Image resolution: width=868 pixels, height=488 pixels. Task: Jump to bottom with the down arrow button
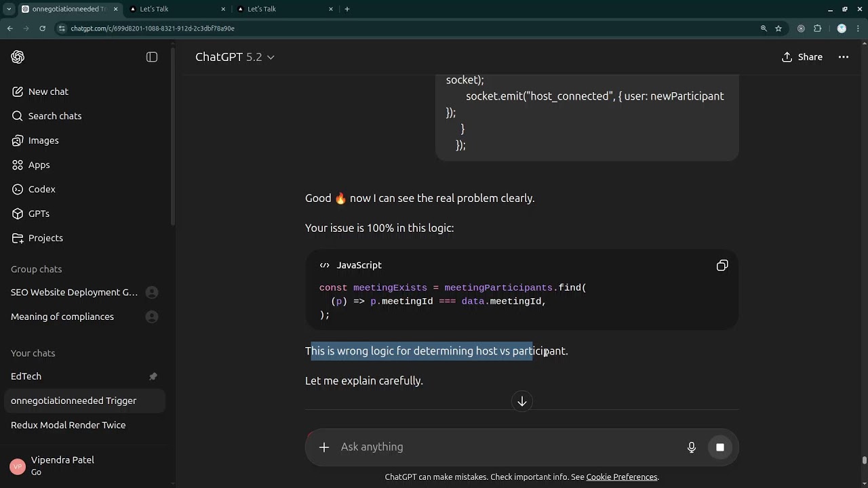tap(522, 401)
